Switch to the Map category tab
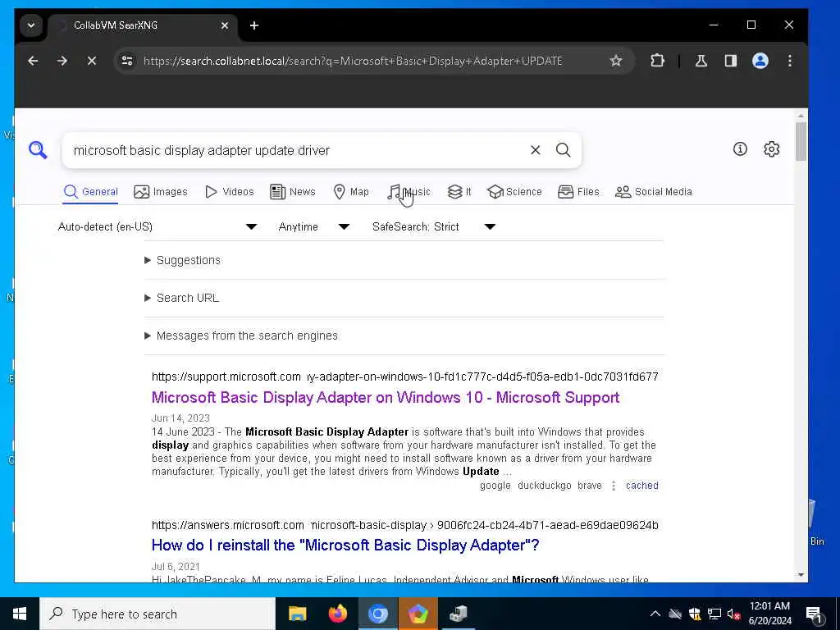The width and height of the screenshot is (840, 630). [351, 192]
